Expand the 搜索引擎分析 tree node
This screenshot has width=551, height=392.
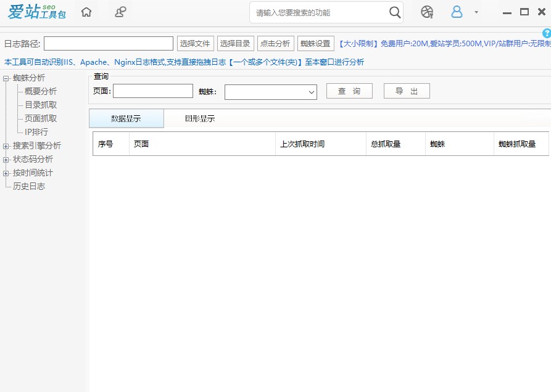pos(5,145)
